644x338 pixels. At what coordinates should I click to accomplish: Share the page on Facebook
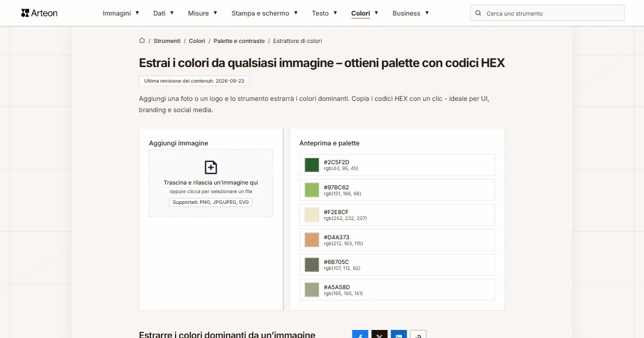click(x=360, y=334)
